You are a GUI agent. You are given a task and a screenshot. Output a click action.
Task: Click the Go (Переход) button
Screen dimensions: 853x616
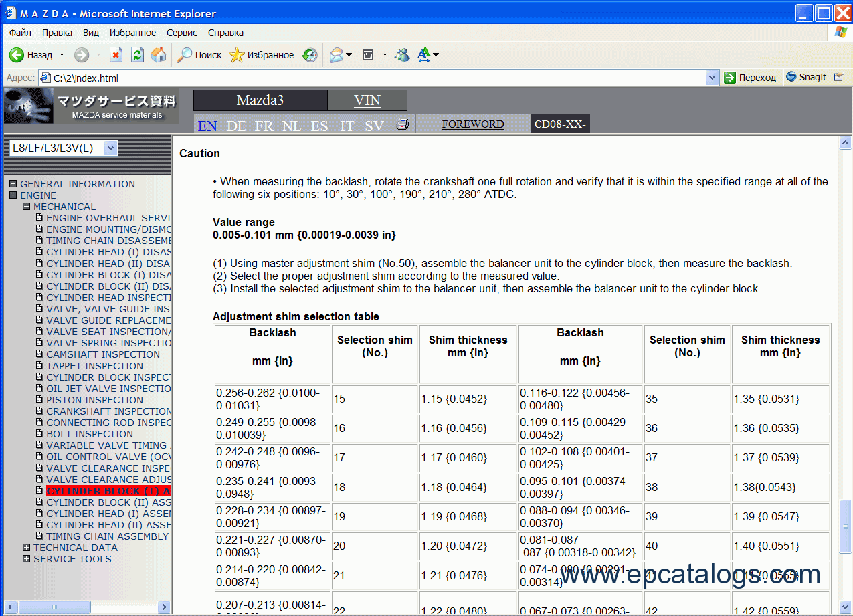coord(750,78)
